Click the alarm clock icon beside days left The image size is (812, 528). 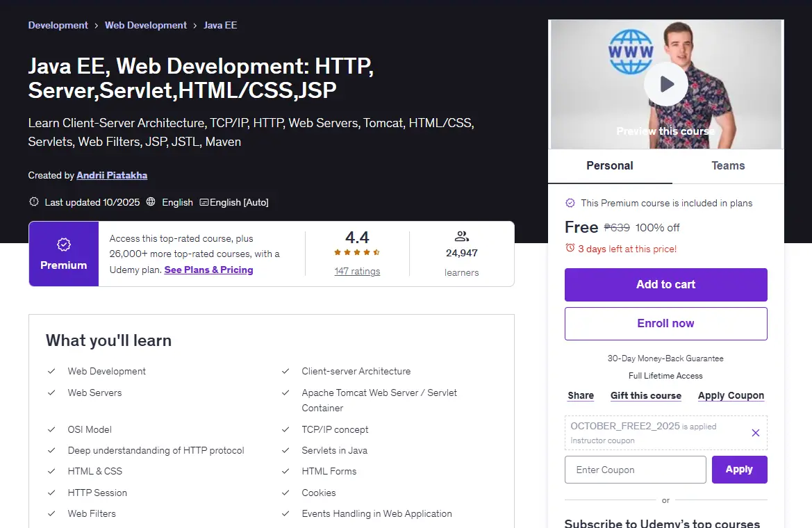point(570,248)
